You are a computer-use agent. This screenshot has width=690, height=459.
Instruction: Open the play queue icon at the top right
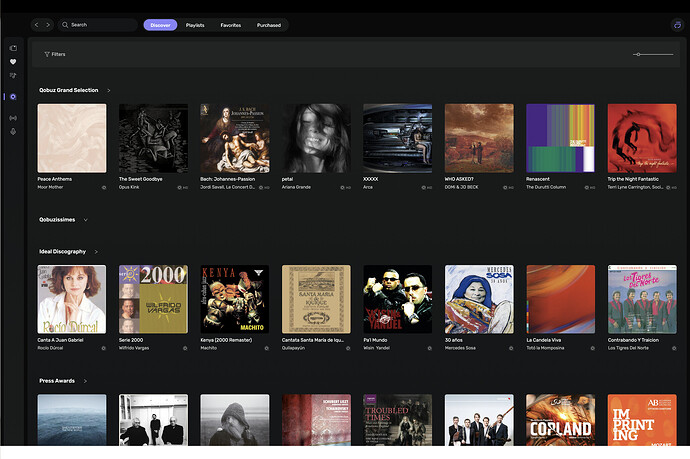[x=677, y=25]
